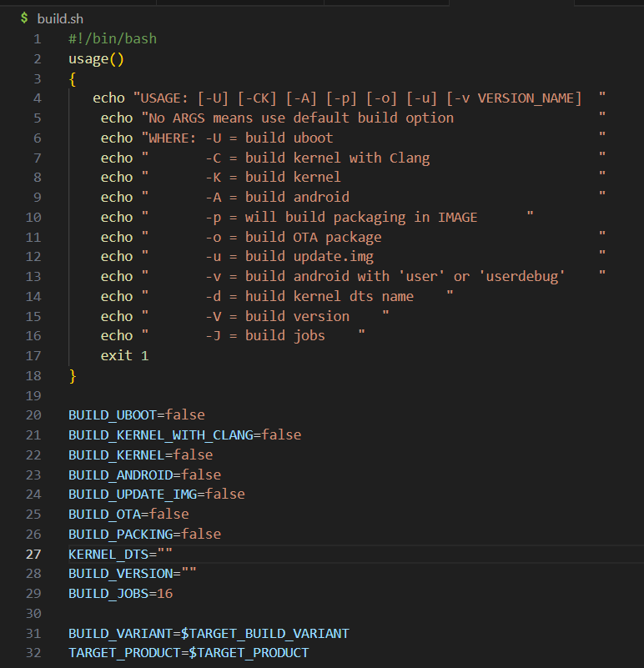Click BUILD_ANDROID=false line

(144, 475)
